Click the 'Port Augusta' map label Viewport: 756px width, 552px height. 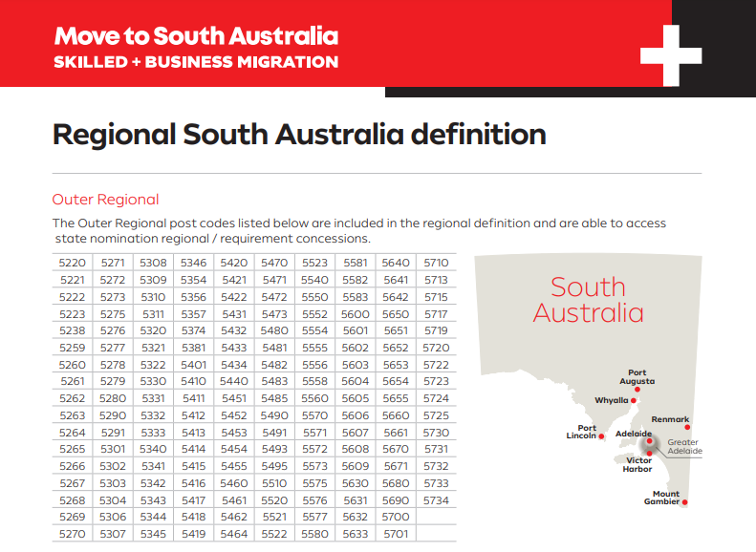637,376
